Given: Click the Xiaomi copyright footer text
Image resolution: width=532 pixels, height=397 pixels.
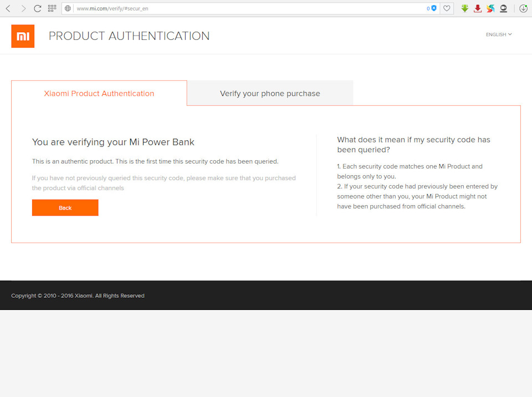Looking at the screenshot, I should (78, 296).
